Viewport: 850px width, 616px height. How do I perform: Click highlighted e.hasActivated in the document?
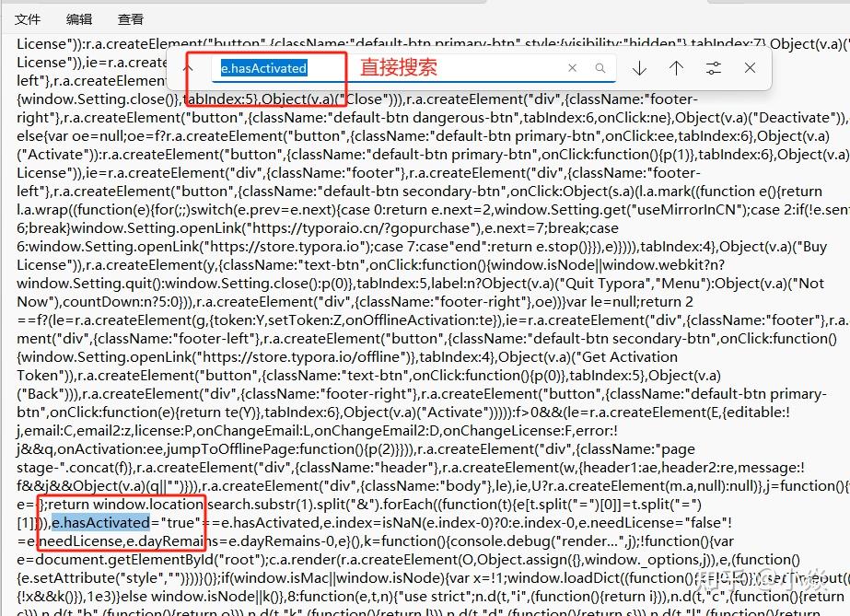click(100, 523)
